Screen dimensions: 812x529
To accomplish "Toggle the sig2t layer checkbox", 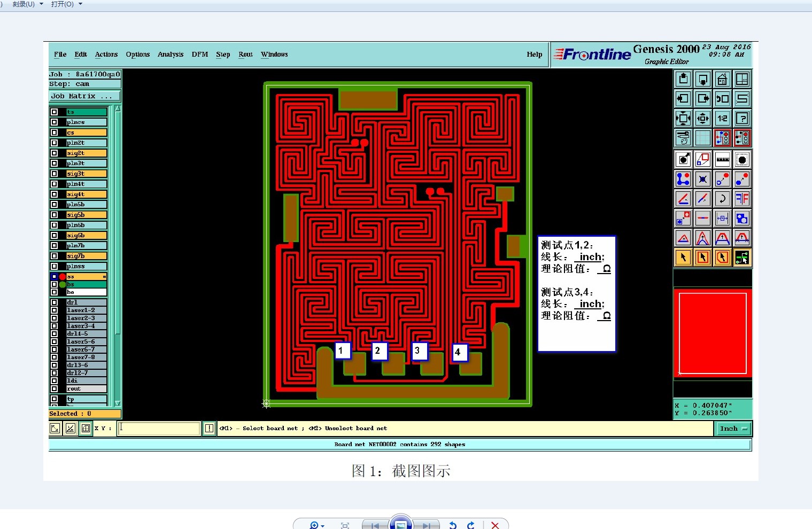I will 54,153.
